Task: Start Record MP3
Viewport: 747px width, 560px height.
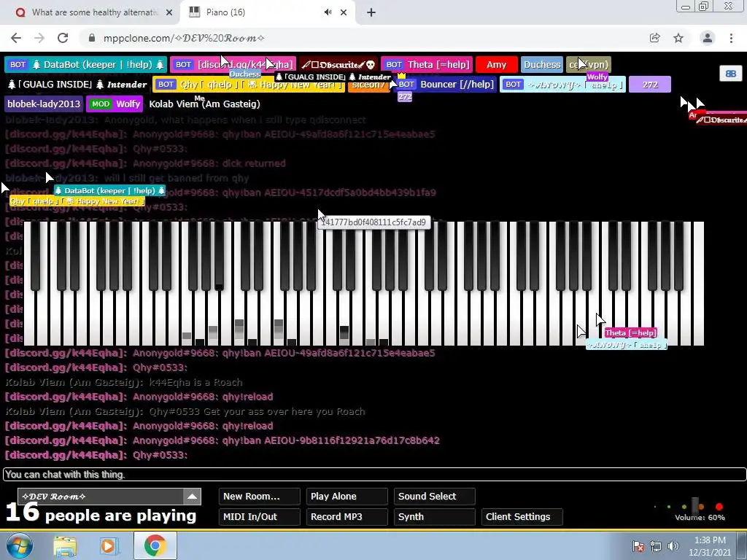Action: click(347, 517)
